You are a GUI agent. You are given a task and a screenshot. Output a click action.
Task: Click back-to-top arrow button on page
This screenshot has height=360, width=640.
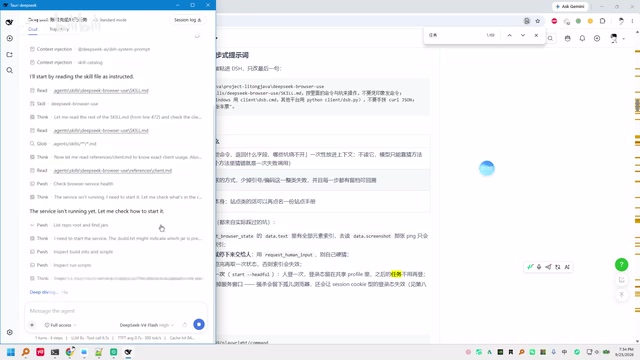[x=622, y=294]
